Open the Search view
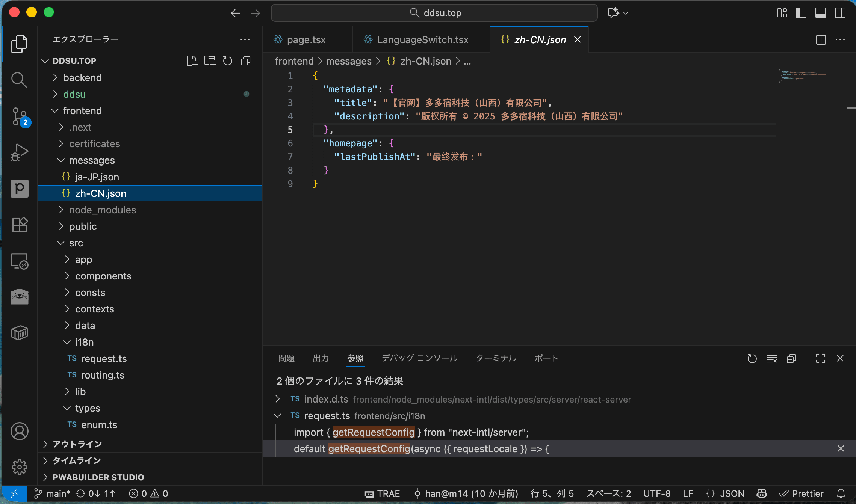 click(x=19, y=80)
